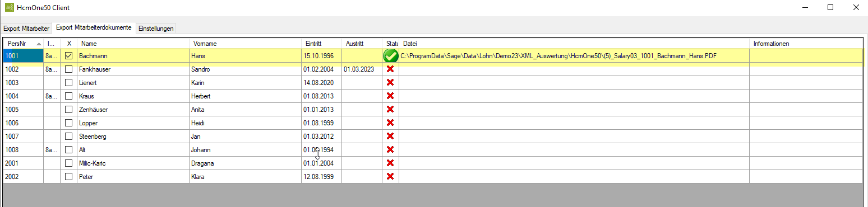The height and width of the screenshot is (207, 868).
Task: Click the first name Herbert
Action: pyautogui.click(x=201, y=96)
